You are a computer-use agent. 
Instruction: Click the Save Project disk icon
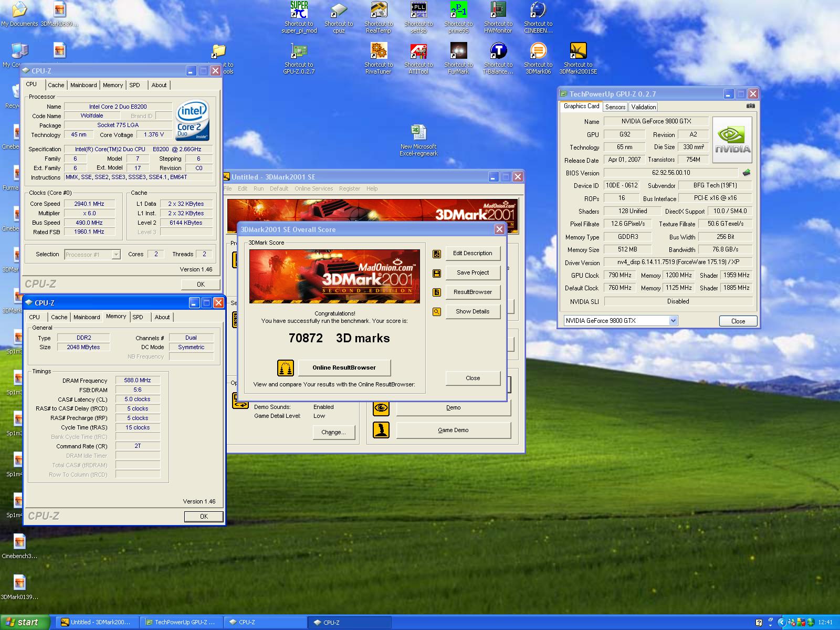(437, 273)
